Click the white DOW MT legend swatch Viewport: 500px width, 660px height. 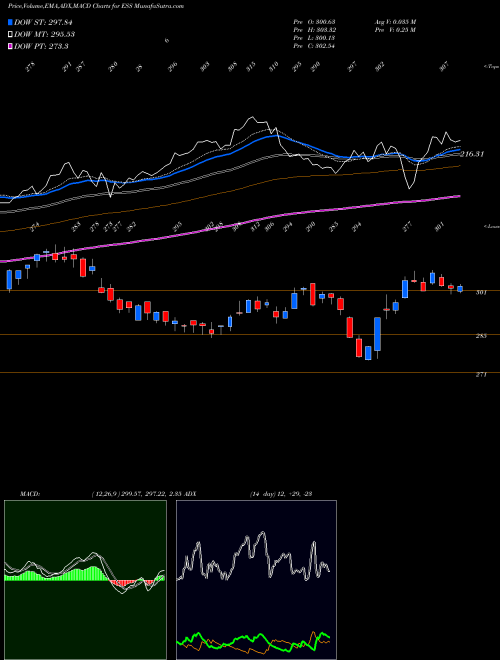pos(10,35)
